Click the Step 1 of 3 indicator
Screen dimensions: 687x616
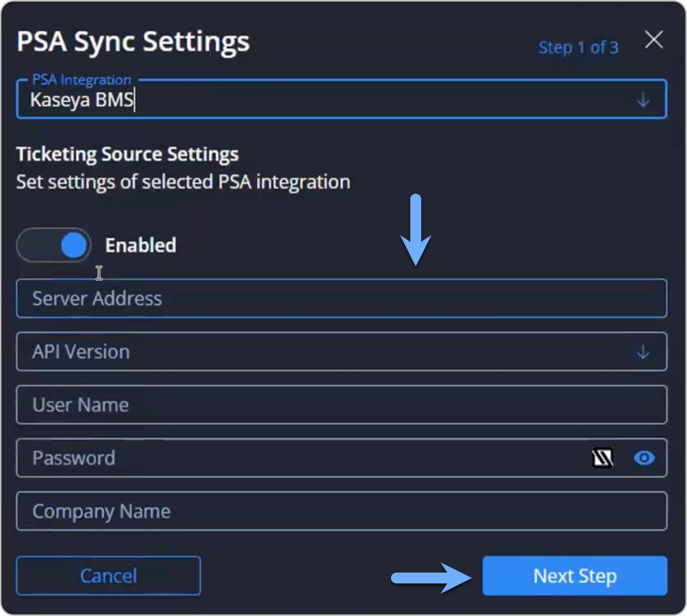tap(578, 47)
